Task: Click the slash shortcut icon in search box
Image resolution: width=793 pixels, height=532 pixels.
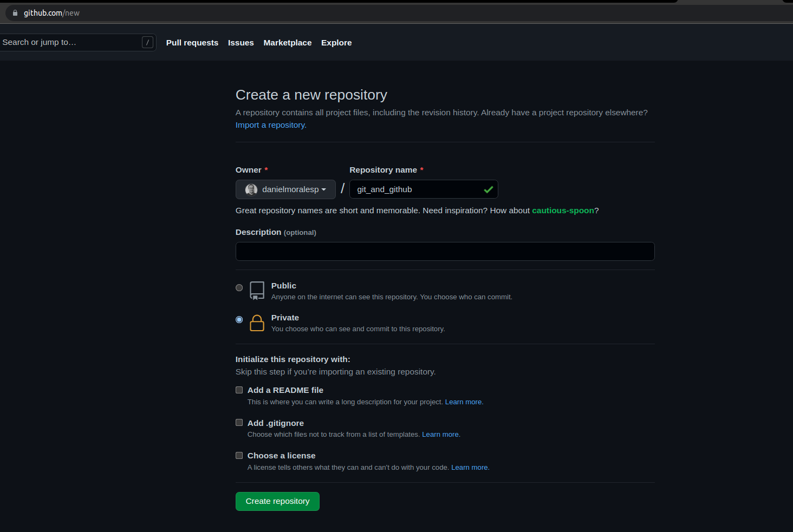Action: (x=147, y=42)
